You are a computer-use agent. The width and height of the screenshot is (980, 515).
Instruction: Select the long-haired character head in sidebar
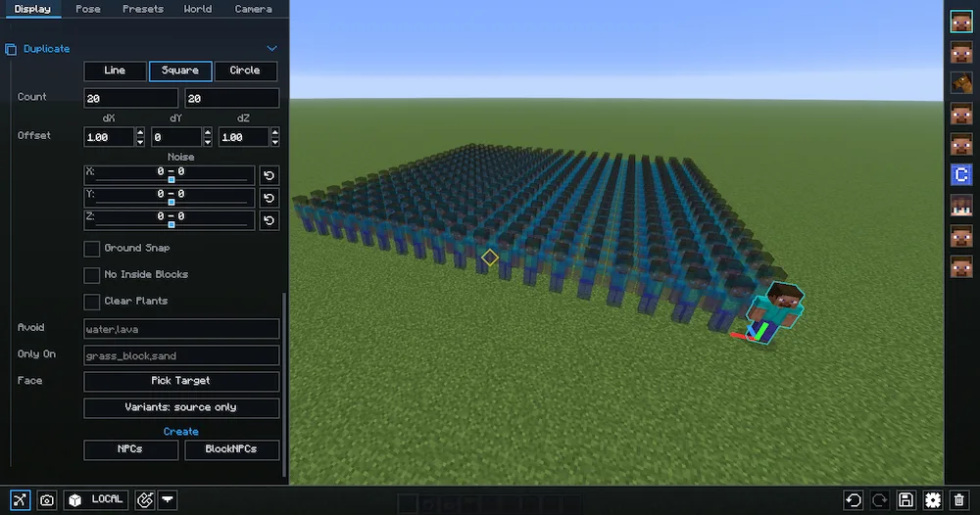961,206
